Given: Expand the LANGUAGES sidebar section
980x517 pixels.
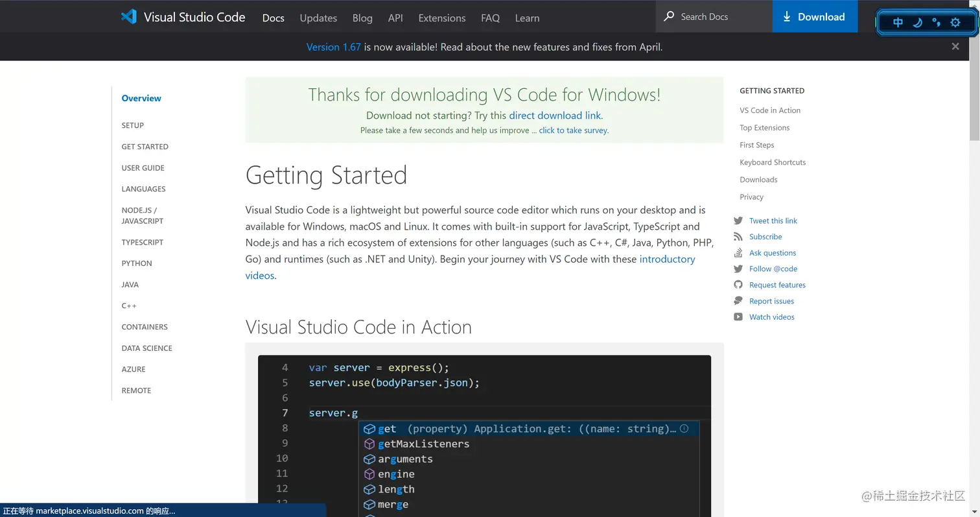Looking at the screenshot, I should click(144, 189).
